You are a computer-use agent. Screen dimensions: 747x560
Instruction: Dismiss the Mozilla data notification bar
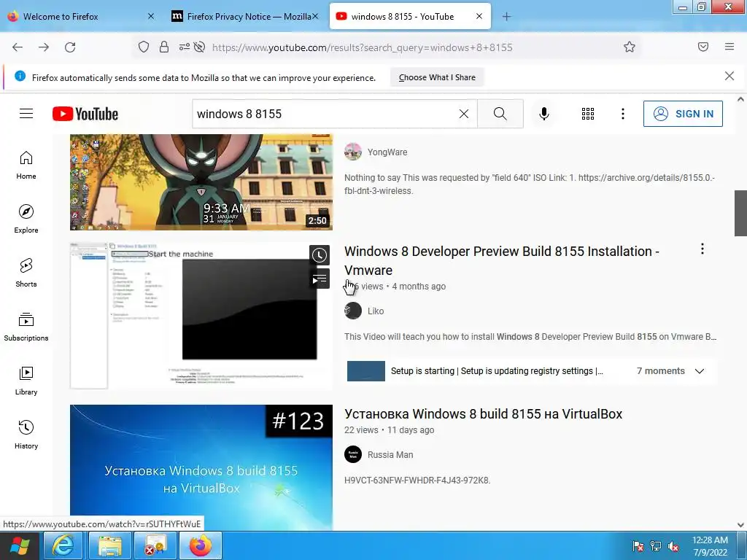tap(729, 76)
